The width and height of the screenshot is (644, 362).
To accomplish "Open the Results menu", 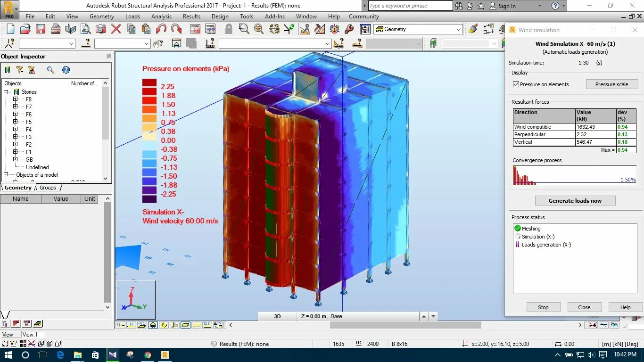I will click(x=191, y=16).
